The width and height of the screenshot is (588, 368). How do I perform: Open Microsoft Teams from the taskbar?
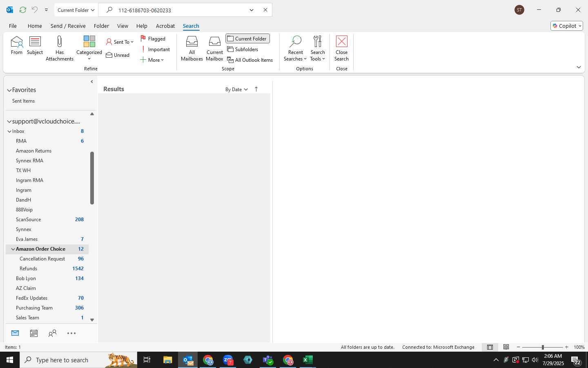click(x=268, y=360)
